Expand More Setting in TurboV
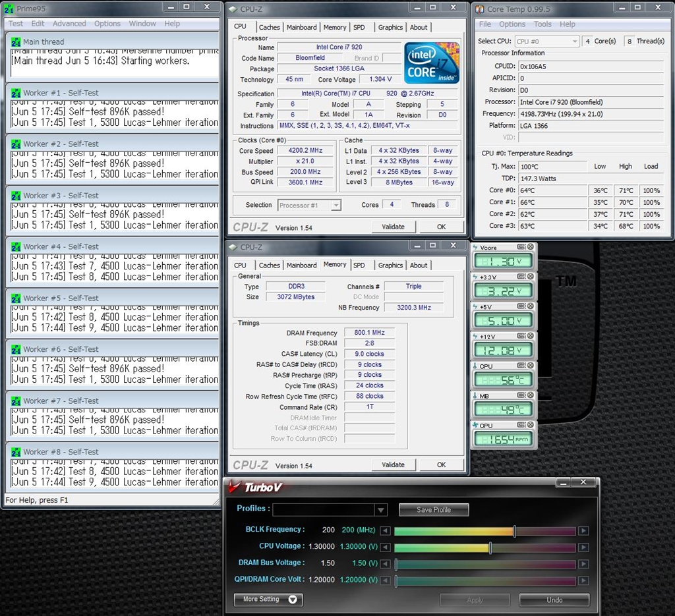Viewport: 675px width, 616px height. [x=268, y=600]
